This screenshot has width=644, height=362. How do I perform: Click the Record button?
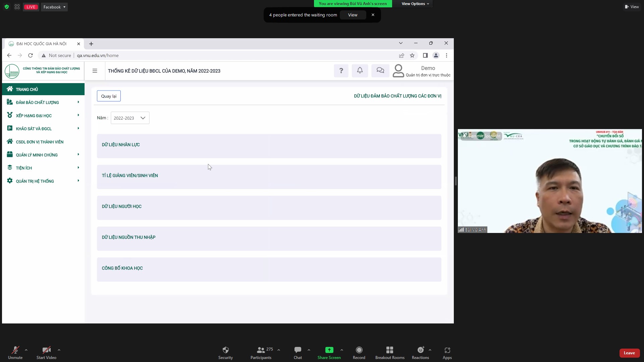[359, 350]
